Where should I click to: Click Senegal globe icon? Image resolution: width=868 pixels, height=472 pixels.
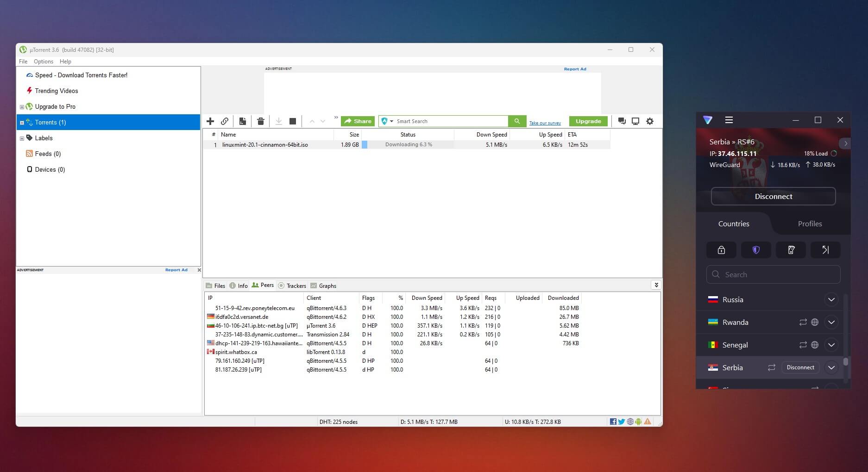click(x=815, y=345)
